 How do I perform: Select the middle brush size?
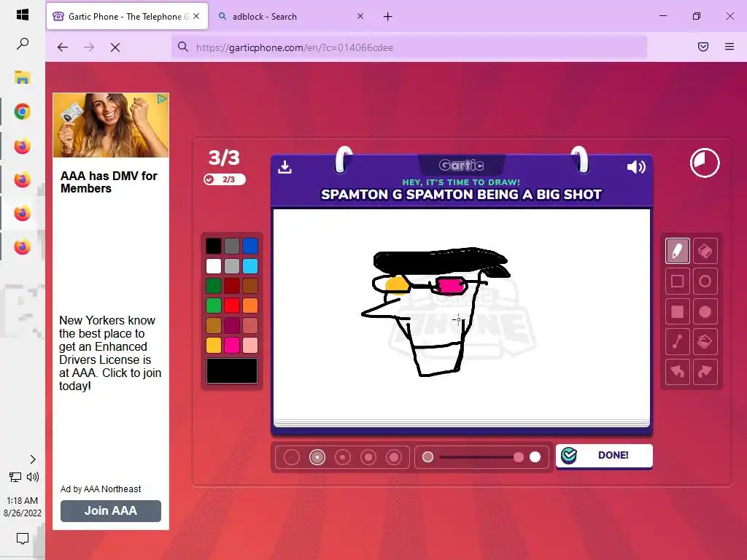(343, 457)
